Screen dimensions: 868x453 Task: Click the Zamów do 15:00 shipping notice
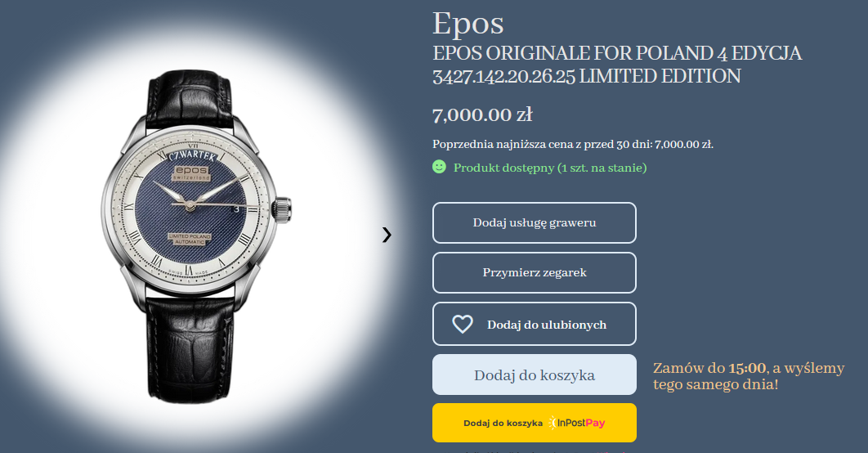click(x=749, y=376)
